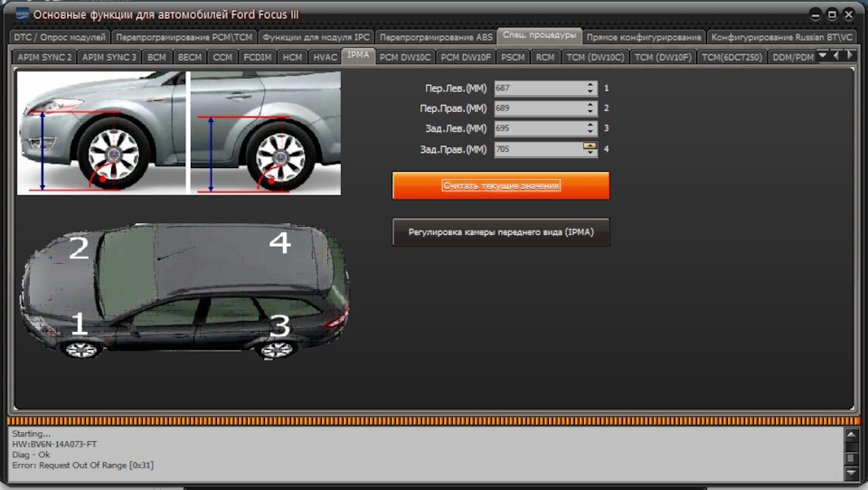Click Регулировка камеры переднего вида (IPMA)

(x=501, y=232)
